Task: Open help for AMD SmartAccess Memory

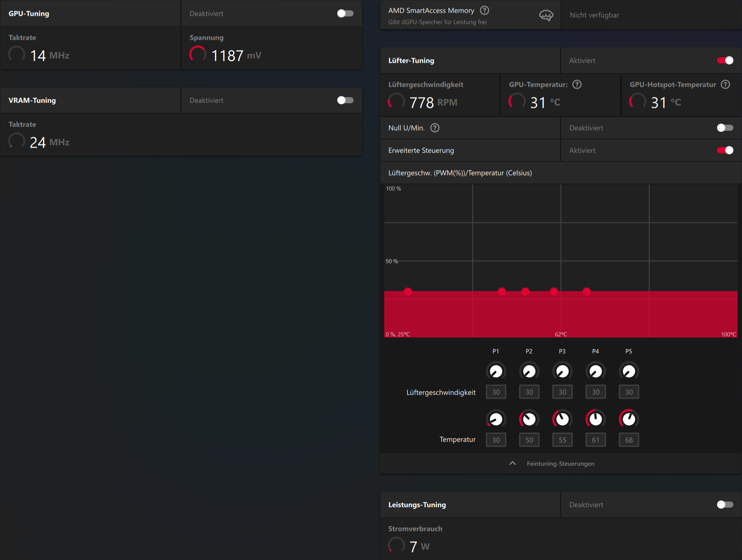Action: (x=484, y=10)
